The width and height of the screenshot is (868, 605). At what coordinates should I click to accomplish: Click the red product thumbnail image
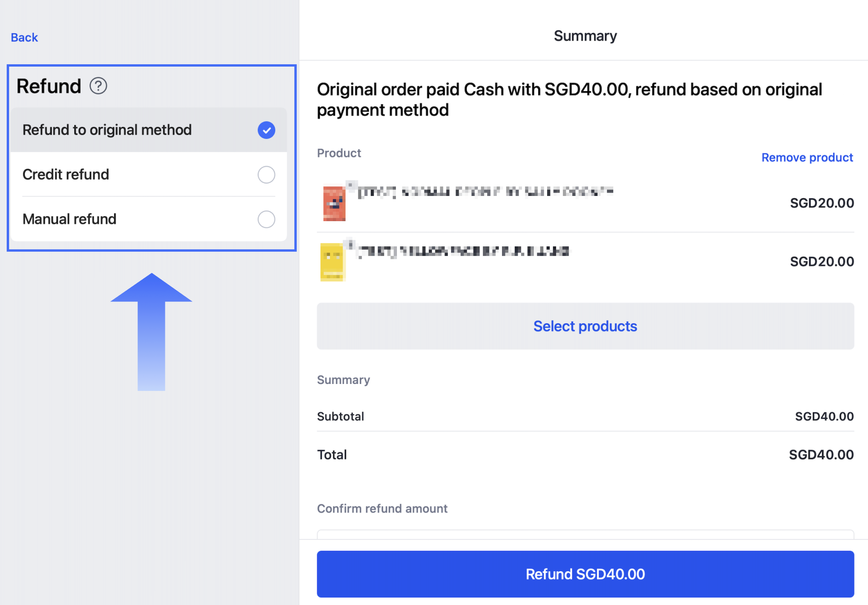pyautogui.click(x=334, y=204)
